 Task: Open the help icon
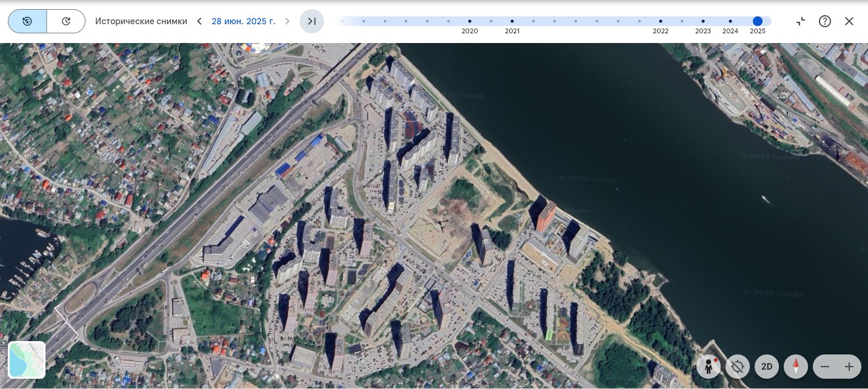[825, 21]
